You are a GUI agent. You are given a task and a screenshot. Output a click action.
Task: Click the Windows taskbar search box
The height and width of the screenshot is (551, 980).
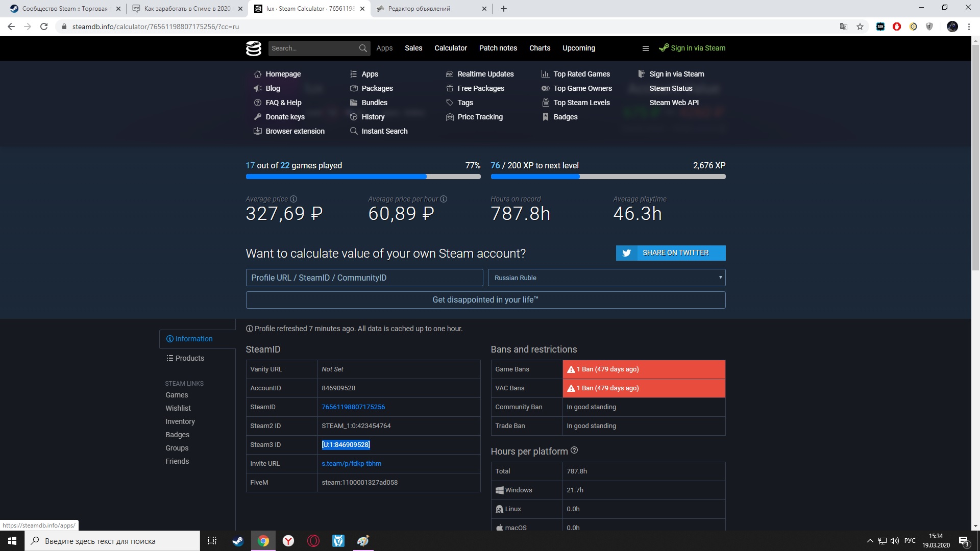coord(112,541)
